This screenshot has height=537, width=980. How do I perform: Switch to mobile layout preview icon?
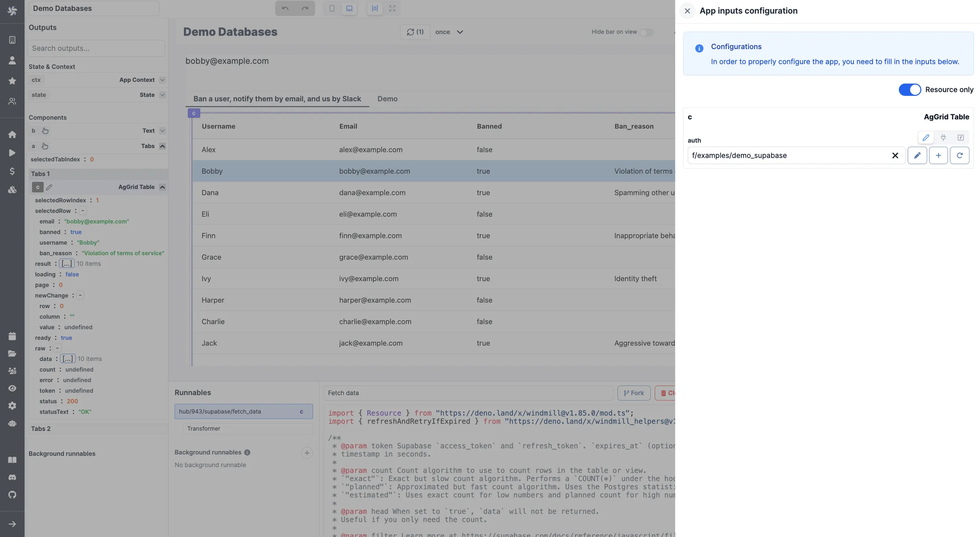[x=332, y=8]
